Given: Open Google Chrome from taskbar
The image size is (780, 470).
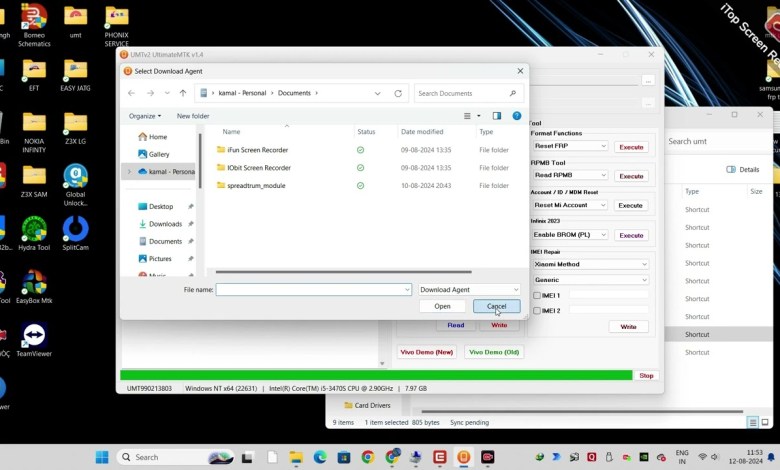Looking at the screenshot, I should click(368, 457).
